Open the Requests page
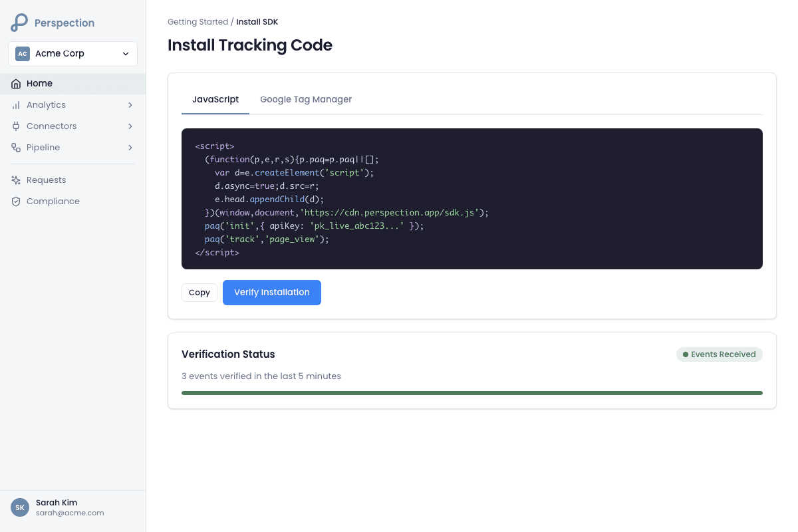This screenshot has width=798, height=532. 72,180
